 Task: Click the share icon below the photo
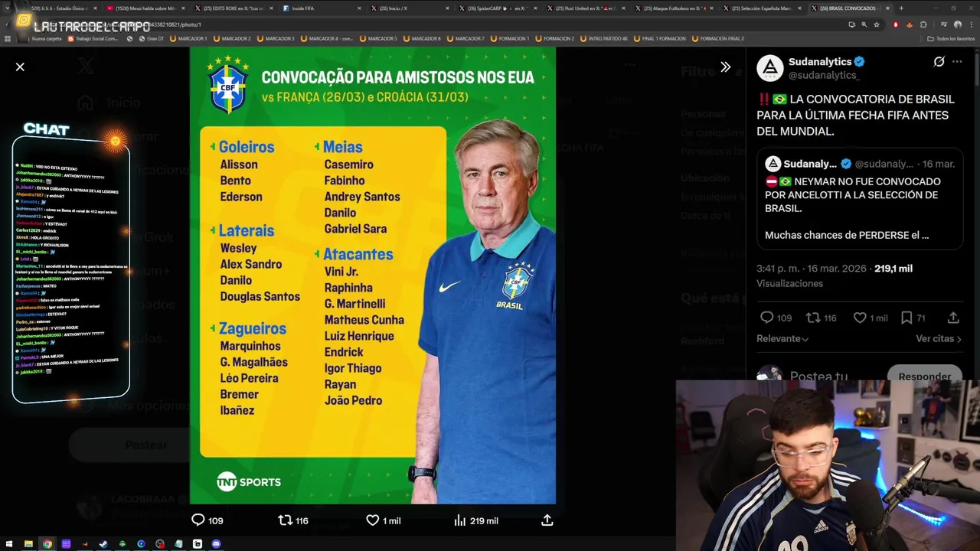pyautogui.click(x=547, y=520)
